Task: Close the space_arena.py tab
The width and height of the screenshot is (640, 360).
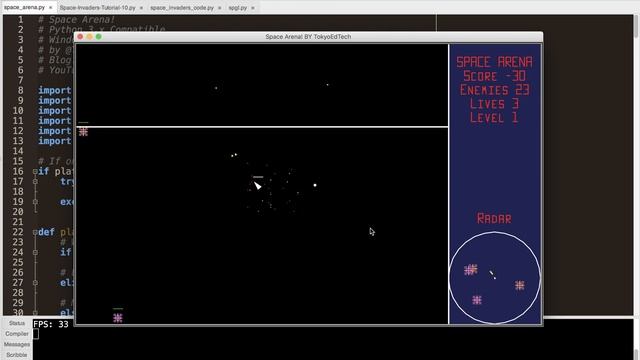Action: coord(51,8)
